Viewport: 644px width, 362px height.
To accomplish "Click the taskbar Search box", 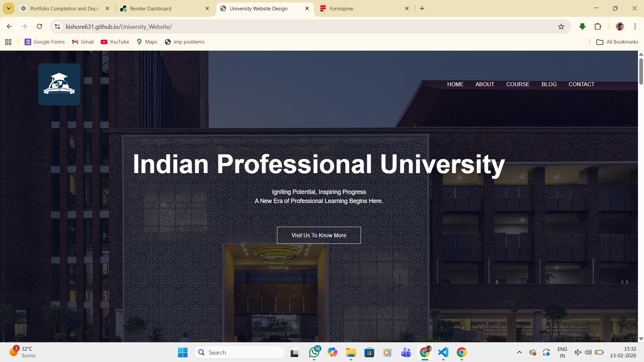I will pos(240,352).
